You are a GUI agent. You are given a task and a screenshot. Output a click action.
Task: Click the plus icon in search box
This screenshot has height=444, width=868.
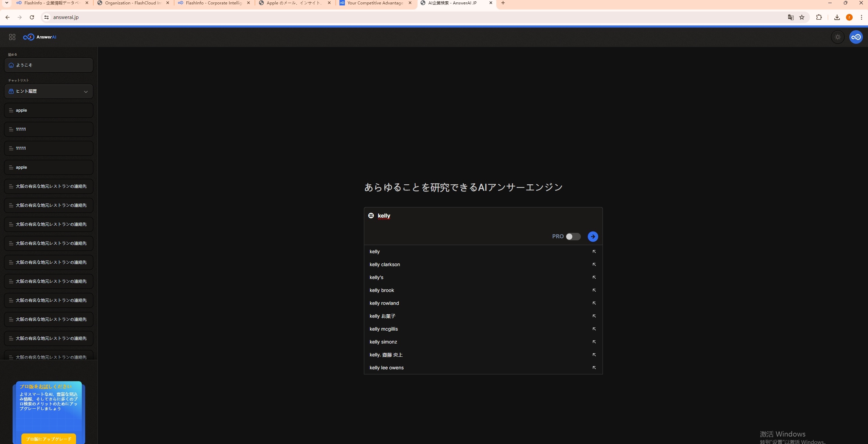pyautogui.click(x=371, y=216)
